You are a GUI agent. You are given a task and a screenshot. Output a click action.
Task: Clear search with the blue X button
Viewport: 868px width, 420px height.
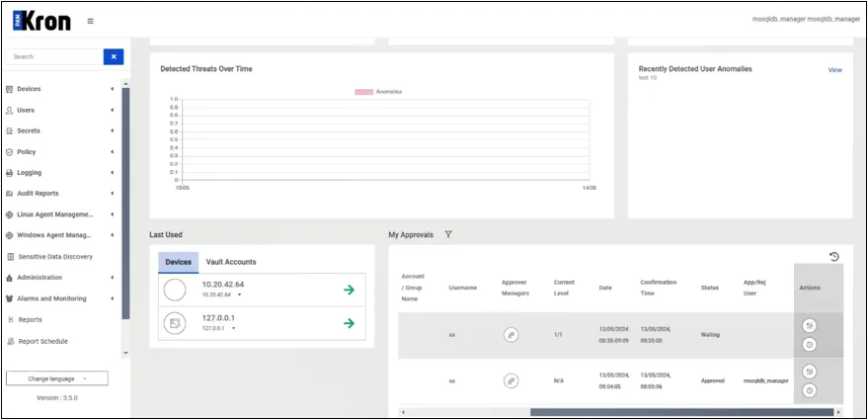point(114,56)
